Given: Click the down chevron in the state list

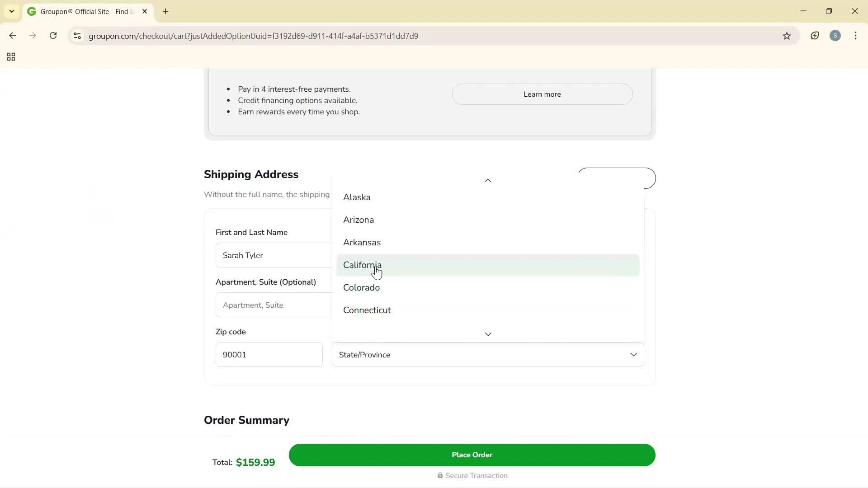Looking at the screenshot, I should coord(487,334).
